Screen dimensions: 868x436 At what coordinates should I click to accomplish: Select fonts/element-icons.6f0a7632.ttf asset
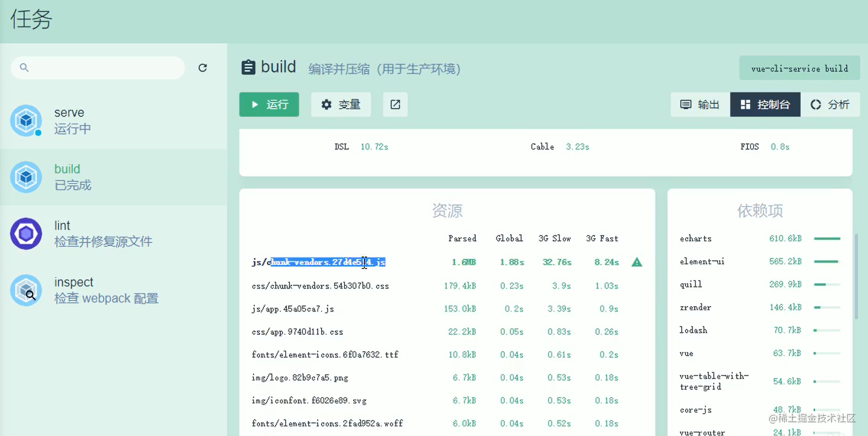447,354
